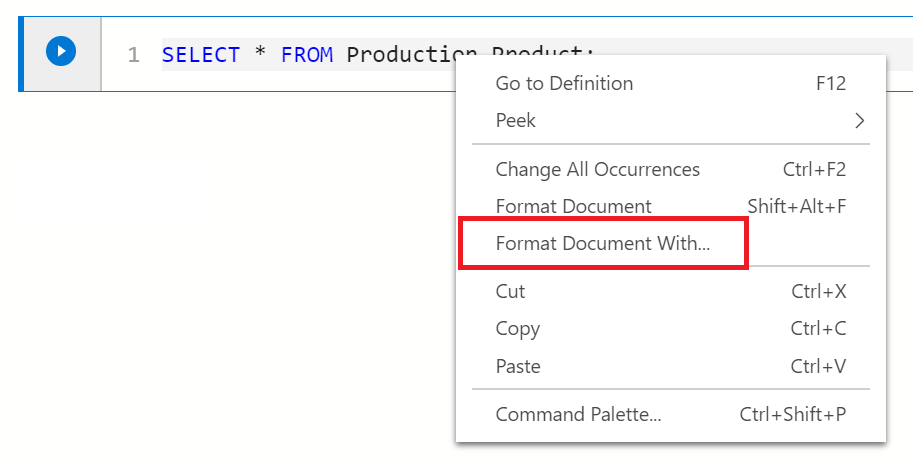913x472 pixels.
Task: Place cursor on the asterisk wildcard
Action: click(260, 55)
